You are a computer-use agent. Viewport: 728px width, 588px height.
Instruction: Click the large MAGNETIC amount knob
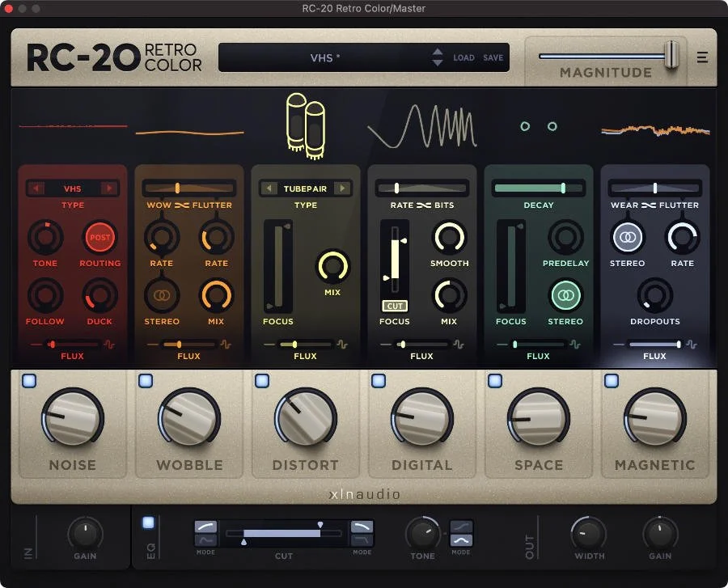point(655,417)
